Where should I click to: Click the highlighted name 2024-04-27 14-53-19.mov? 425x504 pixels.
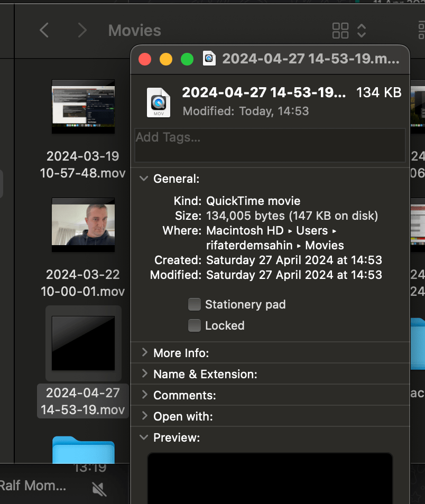coord(83,401)
